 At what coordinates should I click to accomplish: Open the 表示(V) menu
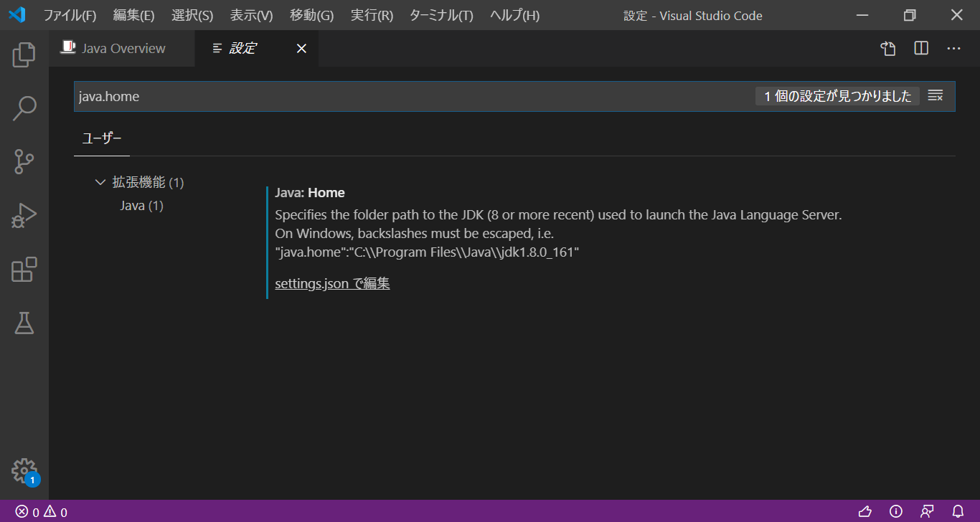pos(251,15)
